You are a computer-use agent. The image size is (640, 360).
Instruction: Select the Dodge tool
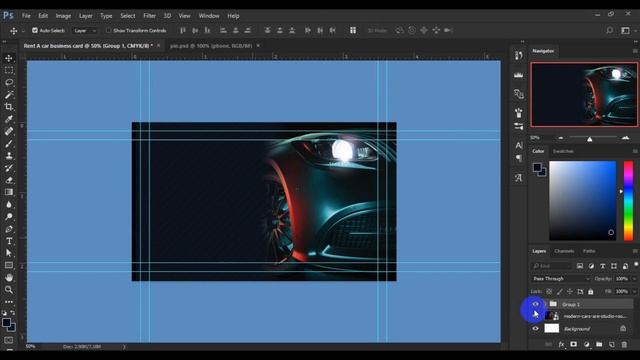(x=9, y=217)
